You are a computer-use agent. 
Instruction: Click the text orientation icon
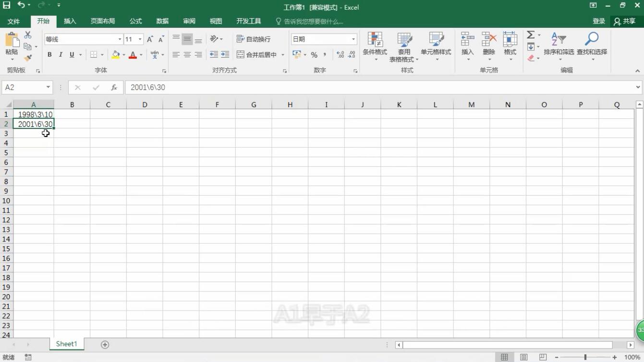coord(214,39)
